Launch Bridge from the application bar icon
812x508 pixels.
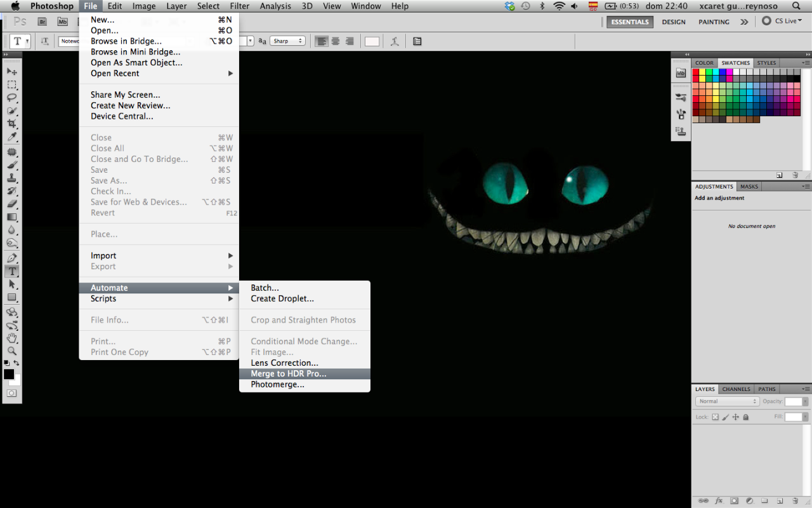(x=43, y=22)
